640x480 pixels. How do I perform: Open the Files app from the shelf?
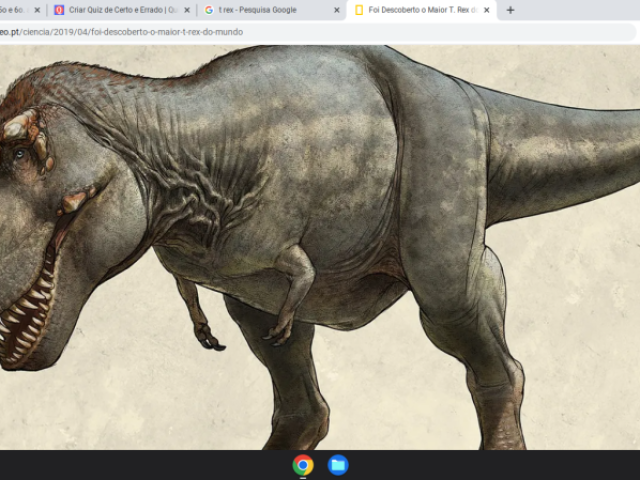338,465
